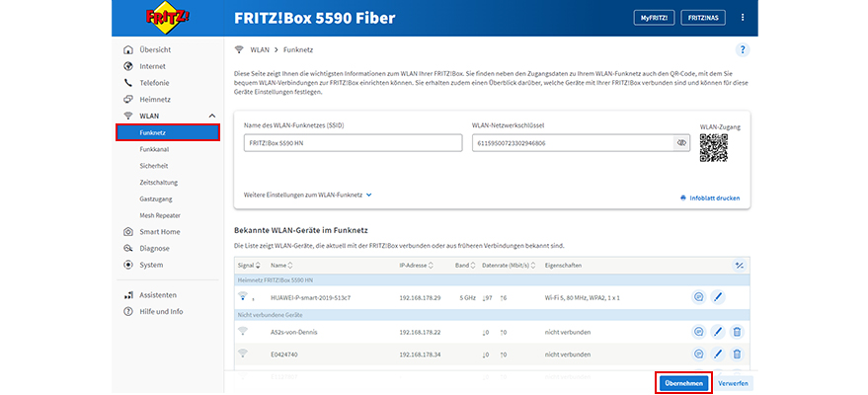Edit the A52s-von-Dennis device entry

click(x=718, y=332)
